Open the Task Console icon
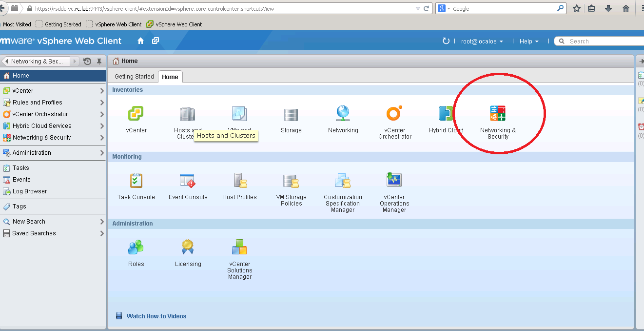 pos(136,181)
